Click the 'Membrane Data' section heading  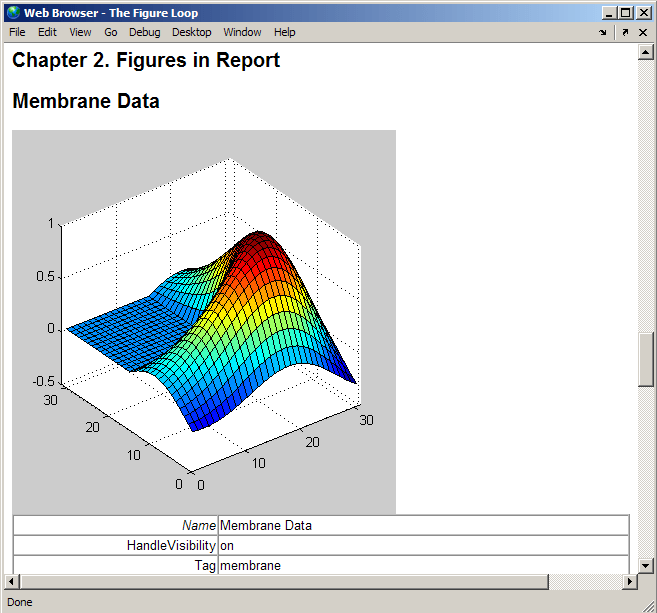pyautogui.click(x=86, y=101)
